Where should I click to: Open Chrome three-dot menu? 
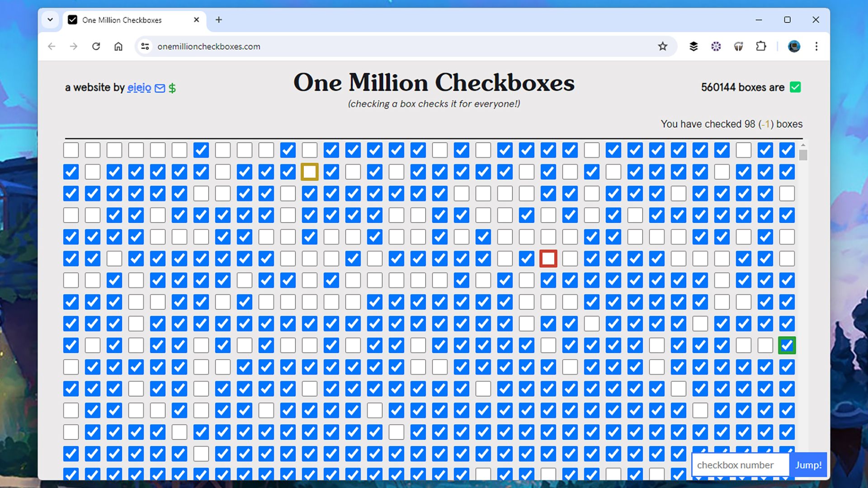(816, 46)
